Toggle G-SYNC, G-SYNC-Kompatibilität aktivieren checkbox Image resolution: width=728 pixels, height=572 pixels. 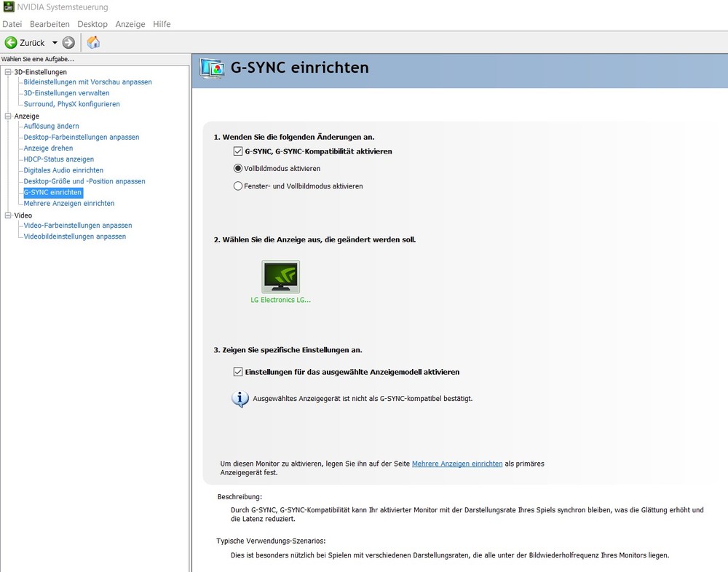click(238, 151)
